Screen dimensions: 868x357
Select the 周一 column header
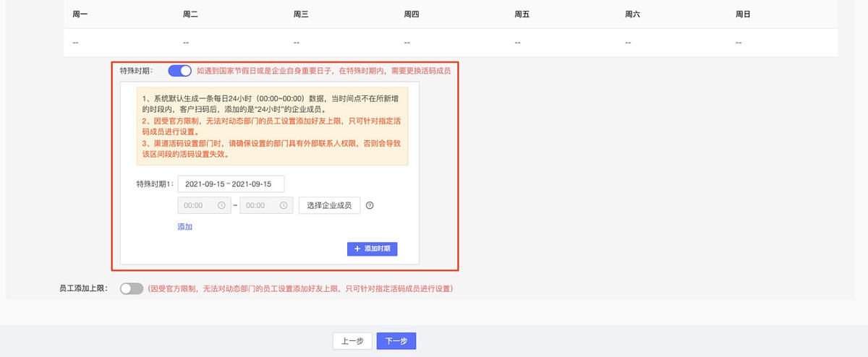point(81,14)
